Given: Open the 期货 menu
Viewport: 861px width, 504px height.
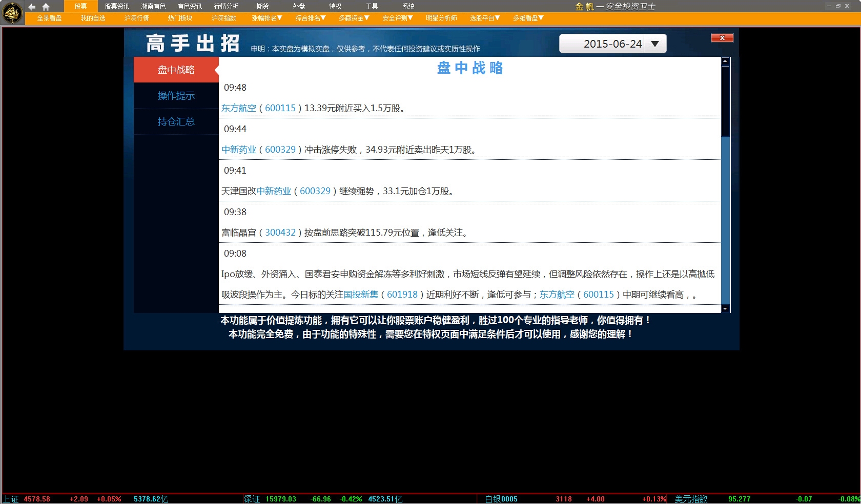Looking at the screenshot, I should point(262,6).
